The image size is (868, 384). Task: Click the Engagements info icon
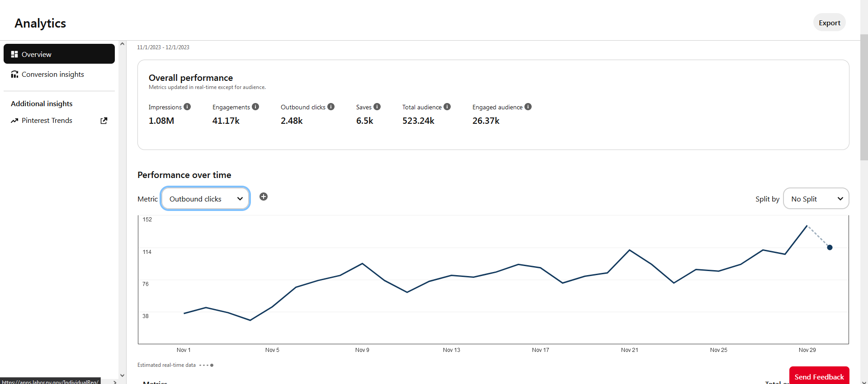255,107
